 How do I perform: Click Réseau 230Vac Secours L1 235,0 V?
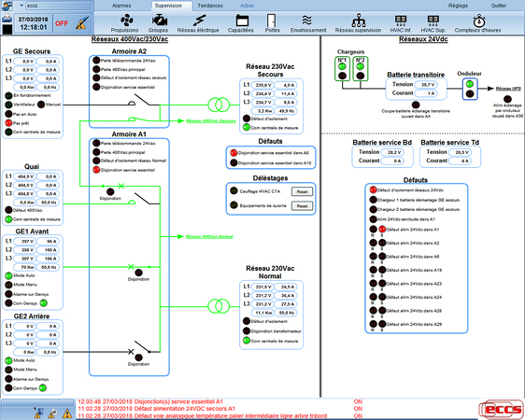(x=262, y=85)
